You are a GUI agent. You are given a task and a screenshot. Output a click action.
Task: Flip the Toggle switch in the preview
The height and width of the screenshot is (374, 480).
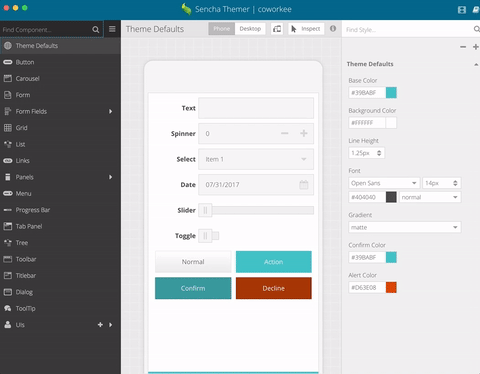pos(209,236)
